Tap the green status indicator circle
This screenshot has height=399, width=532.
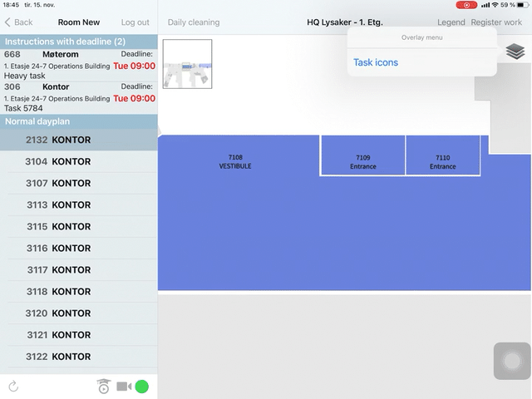142,386
